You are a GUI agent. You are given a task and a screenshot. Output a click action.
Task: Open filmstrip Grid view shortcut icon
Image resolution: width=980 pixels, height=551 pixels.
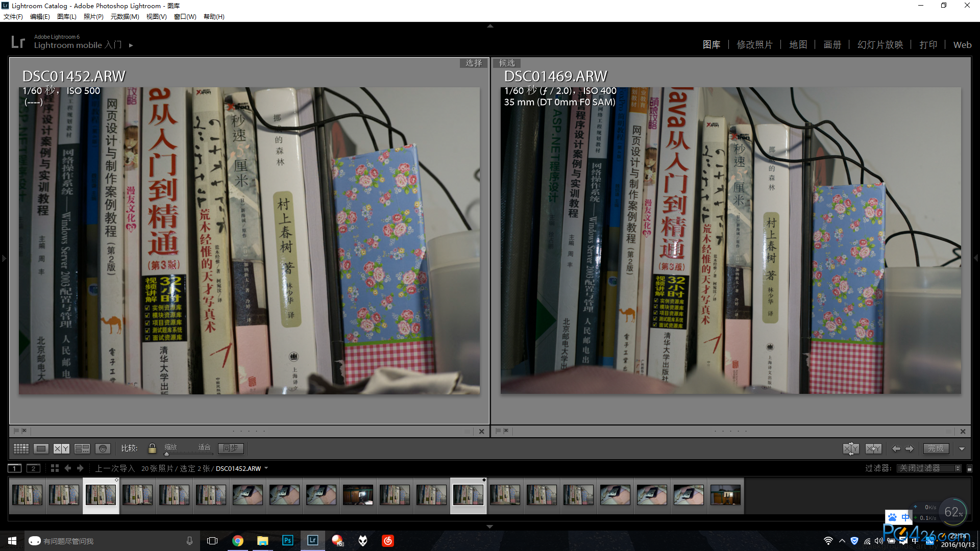point(55,468)
